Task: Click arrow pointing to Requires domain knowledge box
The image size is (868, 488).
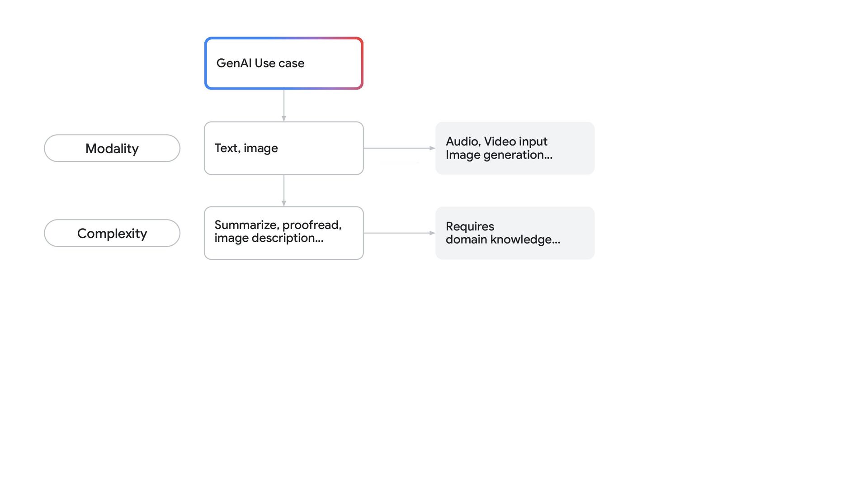Action: click(x=399, y=233)
